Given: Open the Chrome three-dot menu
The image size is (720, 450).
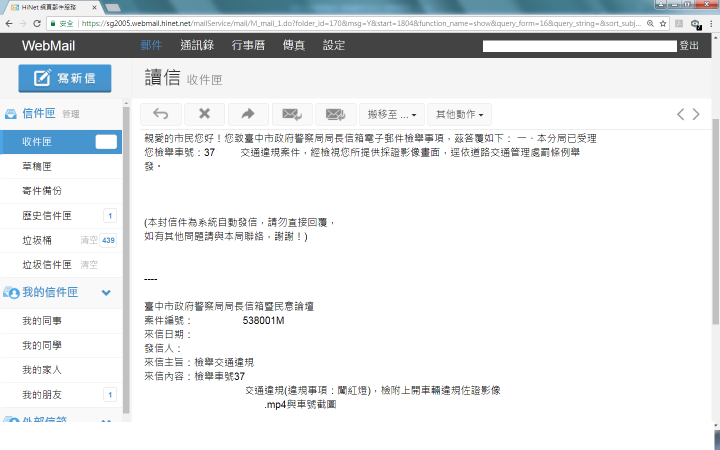Looking at the screenshot, I should pyautogui.click(x=711, y=23).
